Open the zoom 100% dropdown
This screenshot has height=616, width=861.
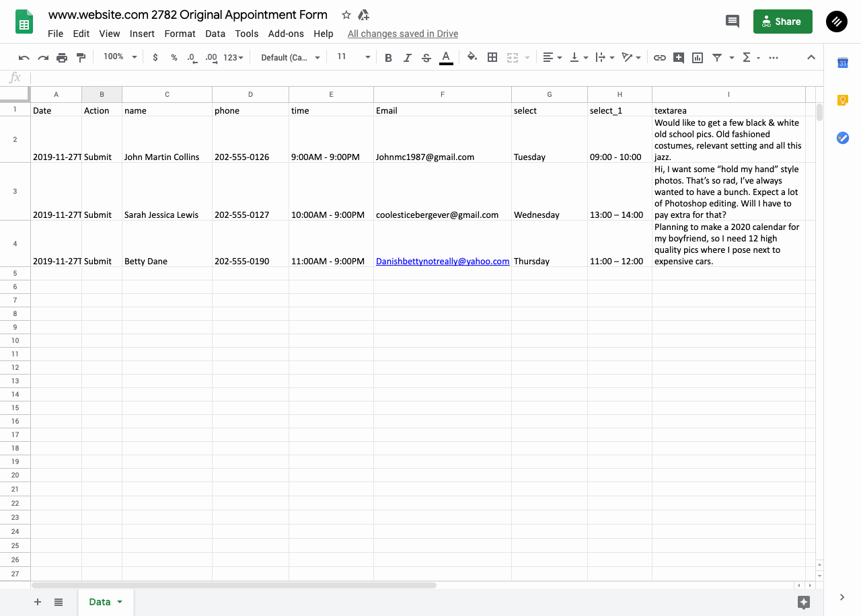[120, 57]
